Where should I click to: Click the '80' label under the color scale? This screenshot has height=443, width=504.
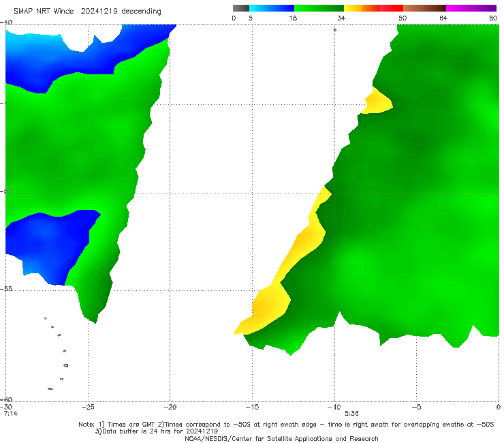493,18
